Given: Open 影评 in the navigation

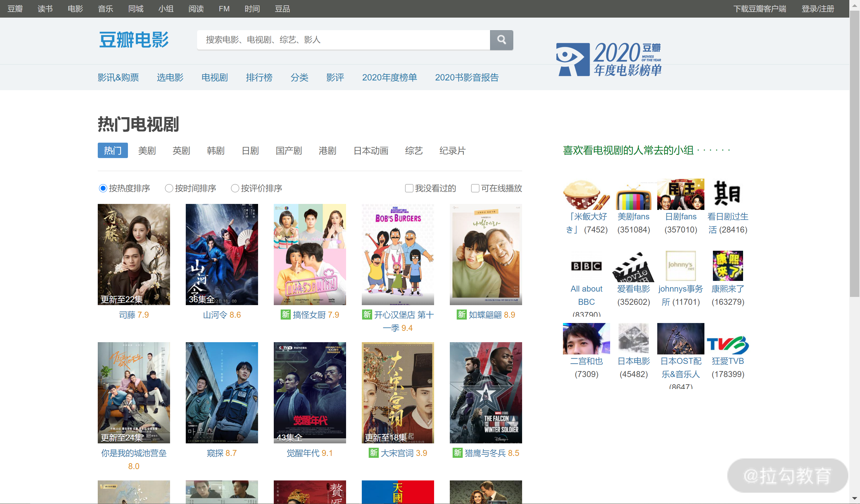Looking at the screenshot, I should pyautogui.click(x=335, y=78).
